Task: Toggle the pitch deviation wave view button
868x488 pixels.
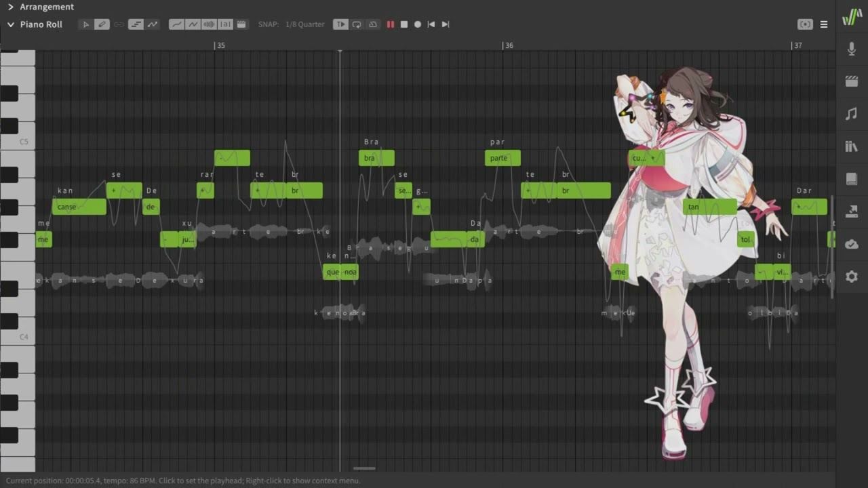Action: coord(193,24)
